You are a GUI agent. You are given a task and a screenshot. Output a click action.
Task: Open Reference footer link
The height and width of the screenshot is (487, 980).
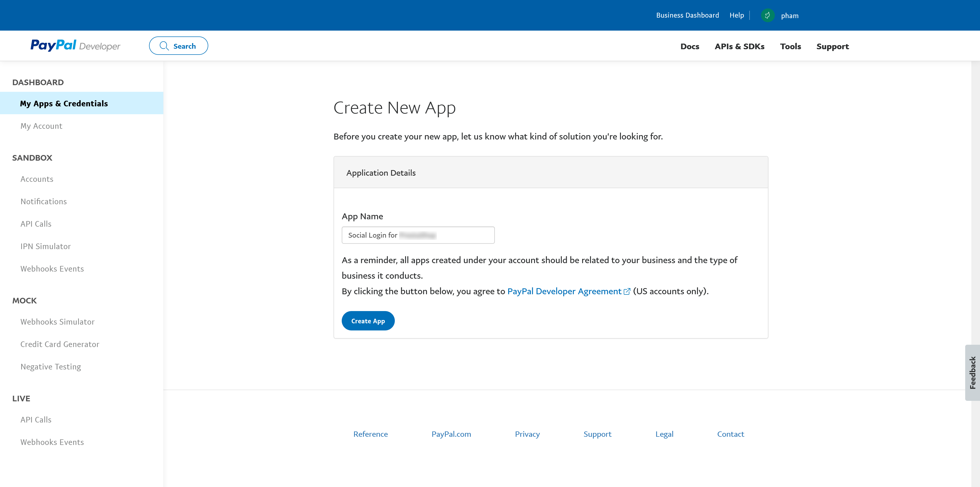371,434
